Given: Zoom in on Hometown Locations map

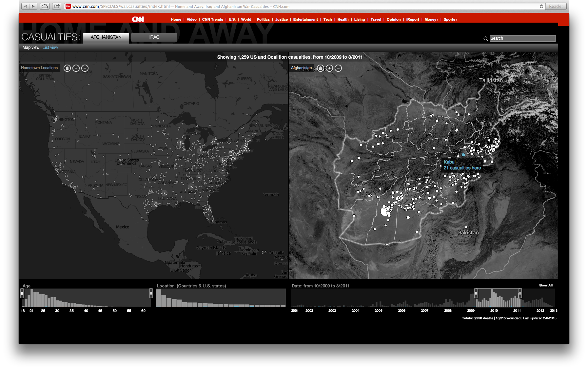Looking at the screenshot, I should pos(76,68).
